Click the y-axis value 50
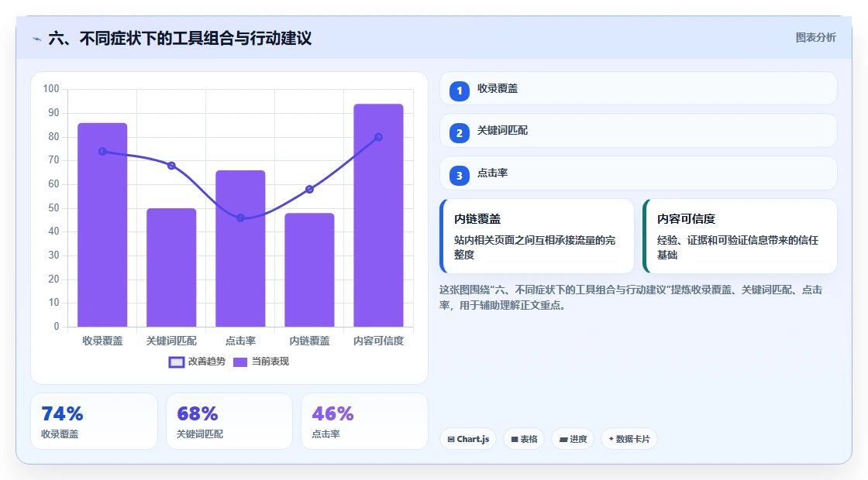The height and width of the screenshot is (480, 868). [53, 208]
